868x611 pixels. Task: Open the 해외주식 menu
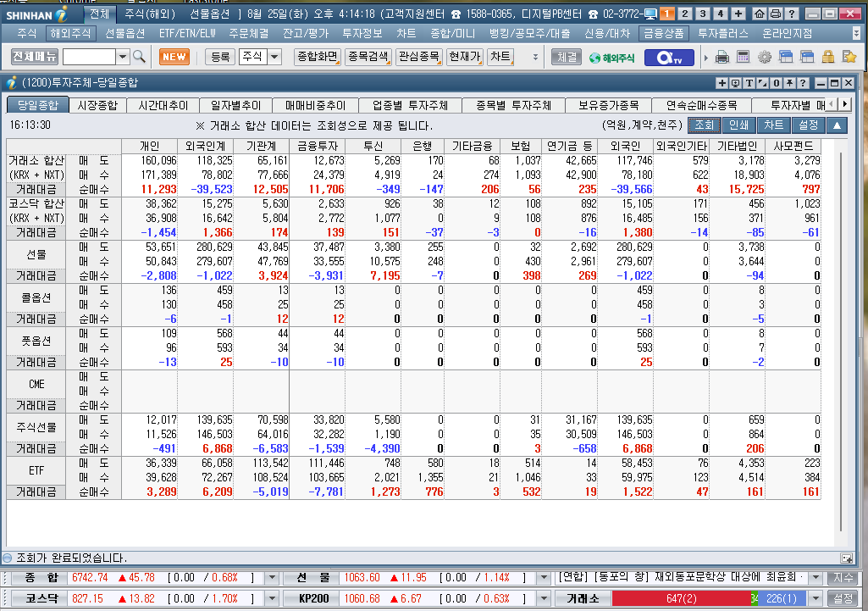click(70, 34)
